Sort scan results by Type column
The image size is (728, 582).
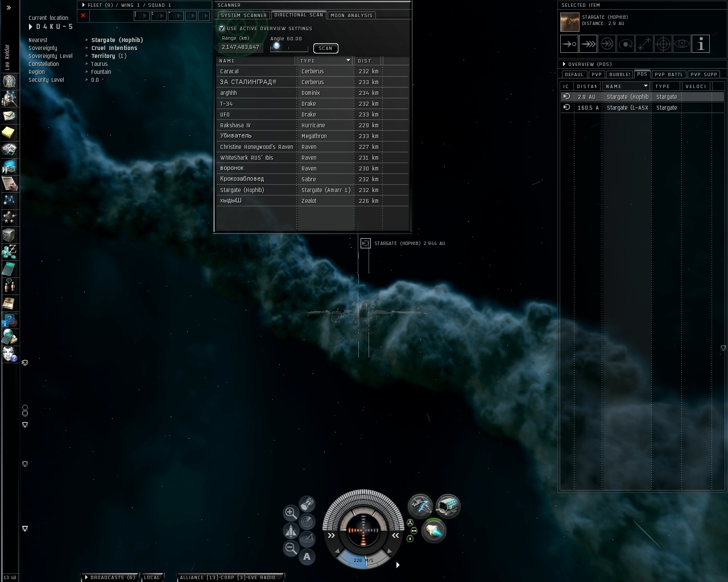325,61
